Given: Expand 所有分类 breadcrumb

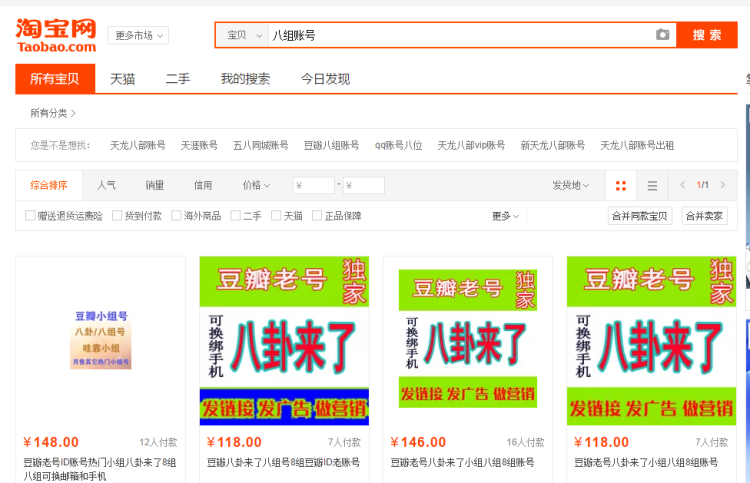Looking at the screenshot, I should [53, 113].
